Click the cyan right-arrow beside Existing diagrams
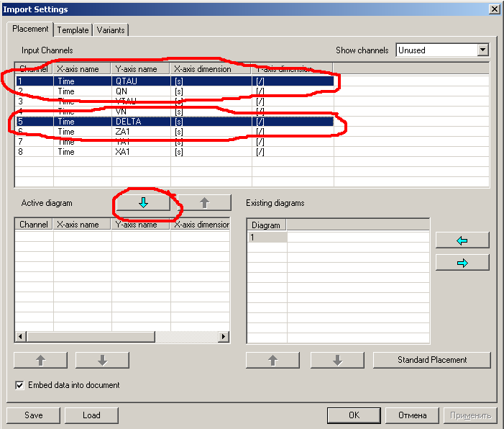504x429 pixels. point(462,263)
